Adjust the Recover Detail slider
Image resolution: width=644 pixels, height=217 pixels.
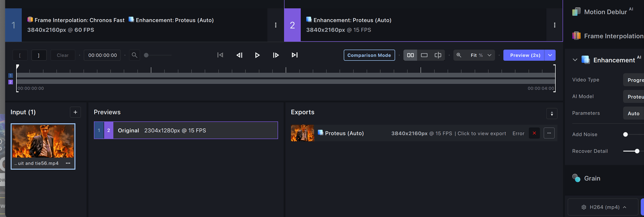637,151
